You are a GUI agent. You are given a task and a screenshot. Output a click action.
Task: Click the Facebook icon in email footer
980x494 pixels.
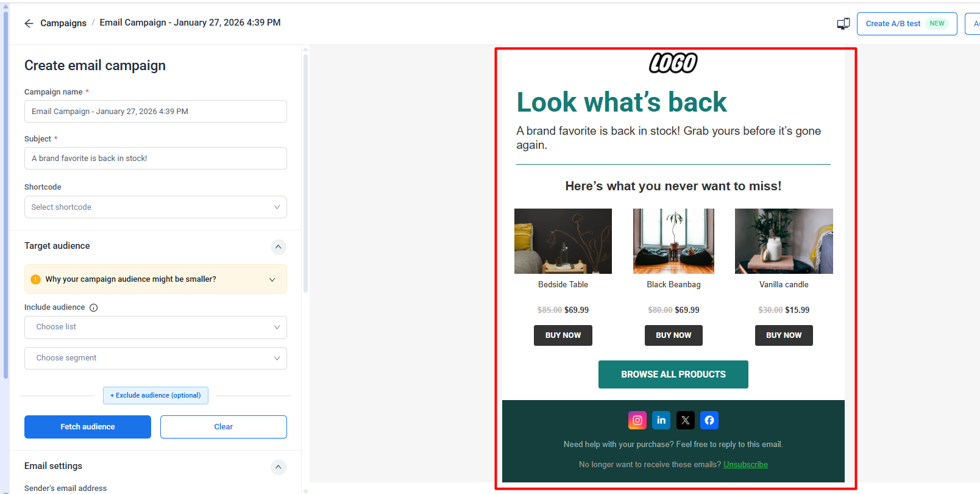pos(709,420)
